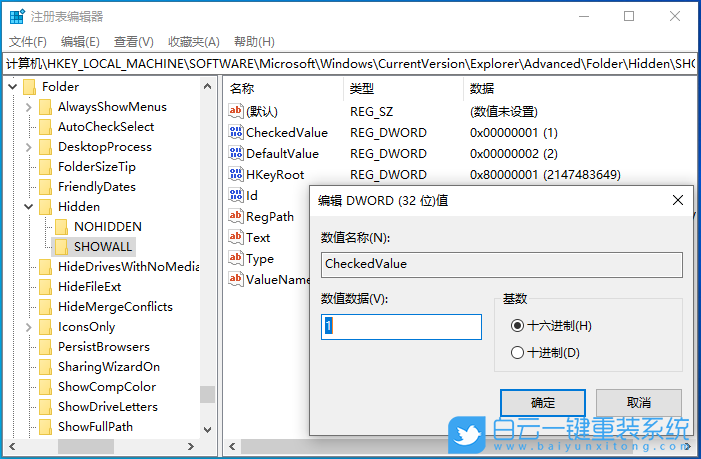Expand the AlwaysShowMenus tree node
The height and width of the screenshot is (459, 701).
point(29,107)
